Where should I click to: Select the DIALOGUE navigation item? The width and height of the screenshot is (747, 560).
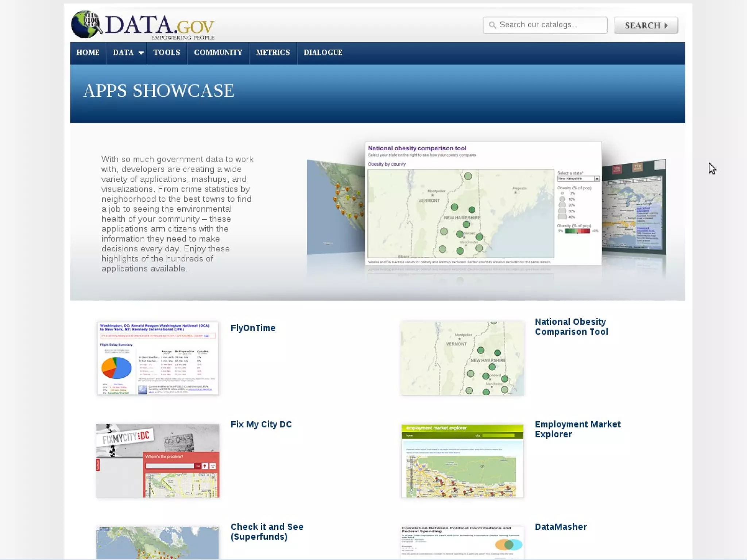(322, 53)
